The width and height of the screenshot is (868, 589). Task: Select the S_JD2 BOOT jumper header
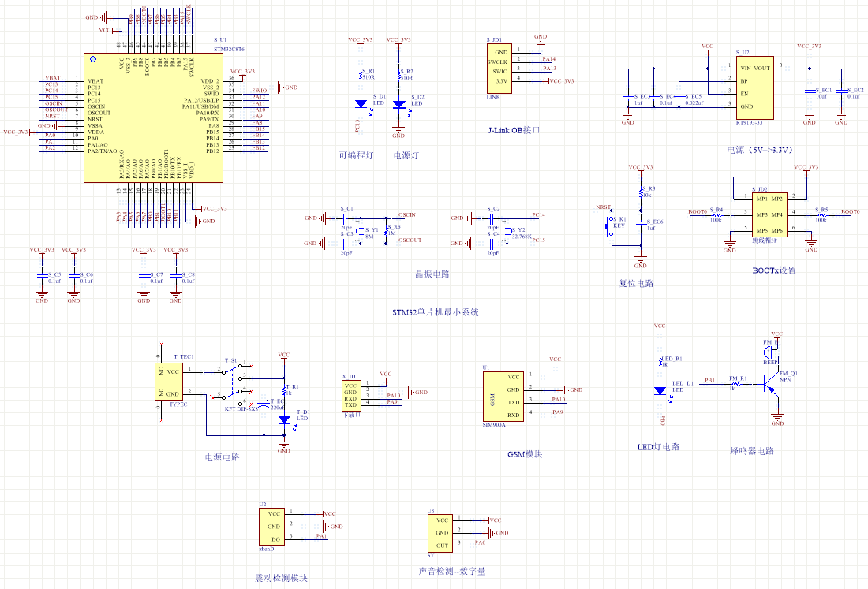click(x=769, y=215)
